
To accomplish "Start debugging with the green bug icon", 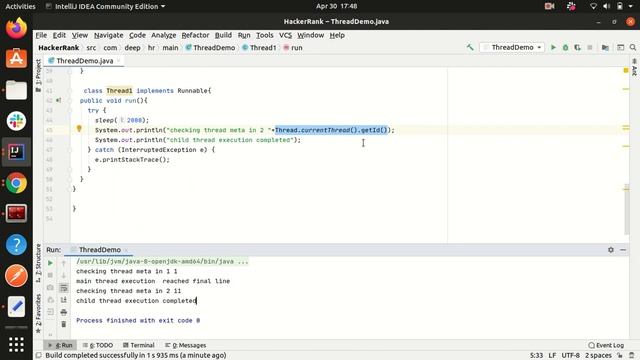I will pyautogui.click(x=565, y=47).
